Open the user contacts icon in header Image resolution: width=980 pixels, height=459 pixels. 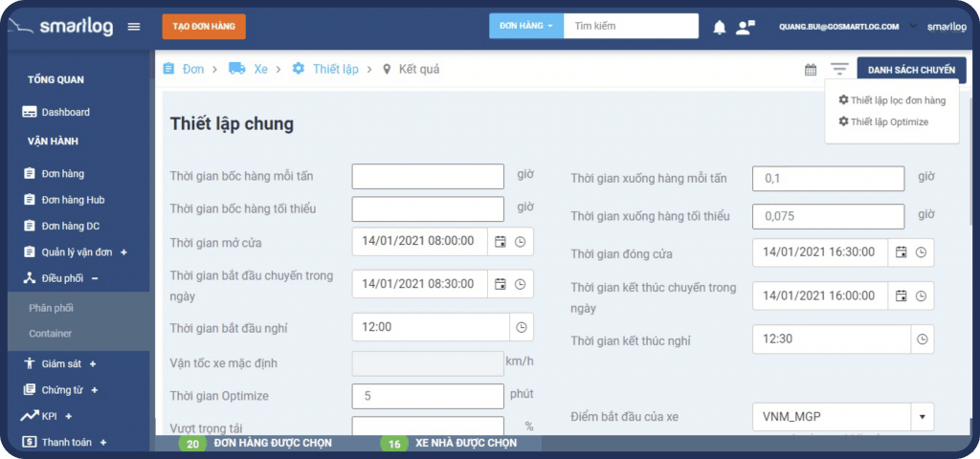pyautogui.click(x=745, y=28)
